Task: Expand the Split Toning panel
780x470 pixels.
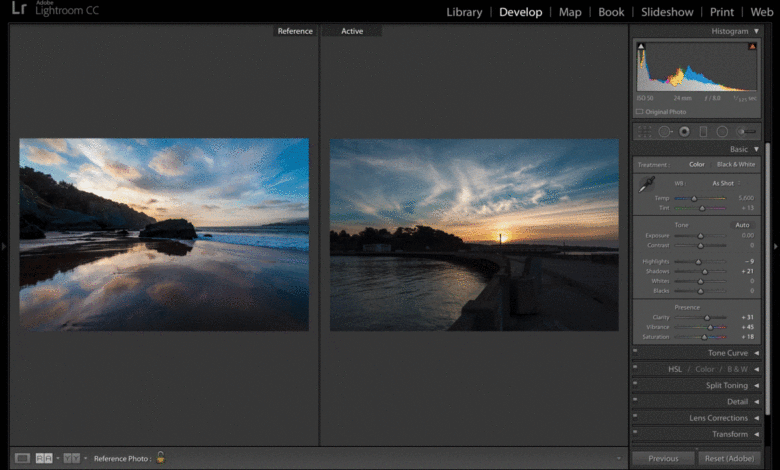Action: click(x=727, y=385)
